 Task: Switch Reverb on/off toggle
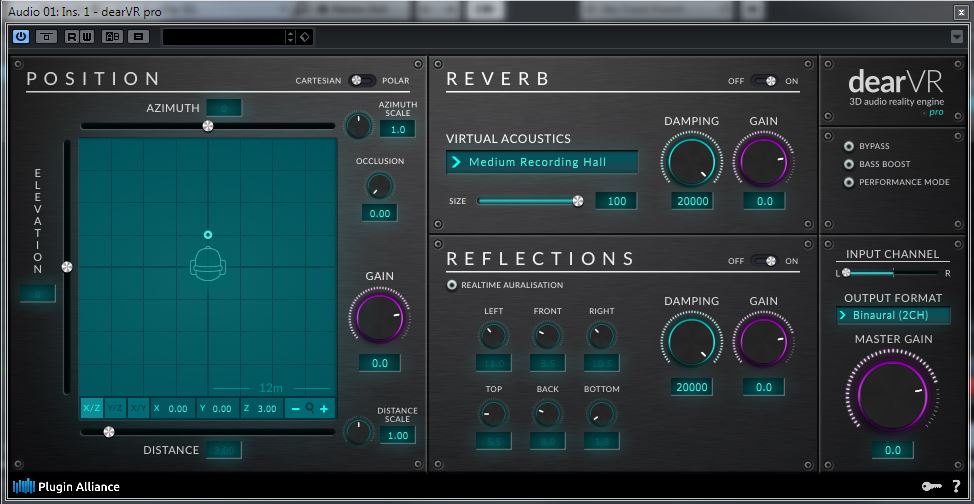point(764,81)
